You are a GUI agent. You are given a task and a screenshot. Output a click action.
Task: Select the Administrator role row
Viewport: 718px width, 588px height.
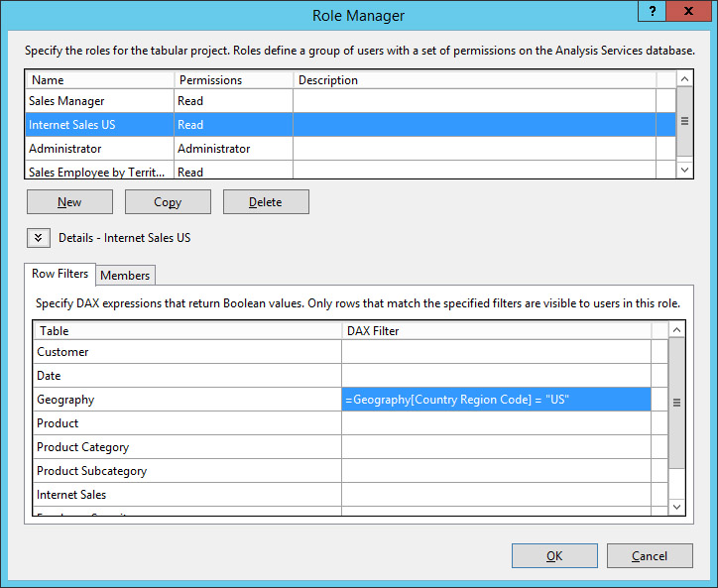point(99,149)
